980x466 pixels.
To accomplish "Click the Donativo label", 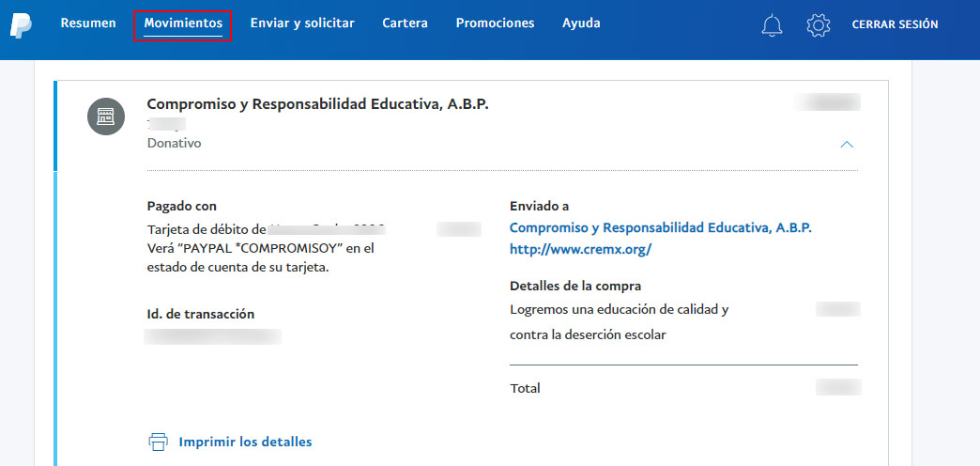I will [174, 144].
